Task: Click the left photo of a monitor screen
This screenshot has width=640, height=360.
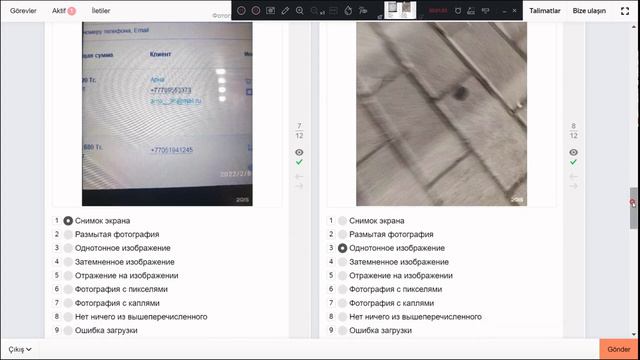Action: pos(167,114)
